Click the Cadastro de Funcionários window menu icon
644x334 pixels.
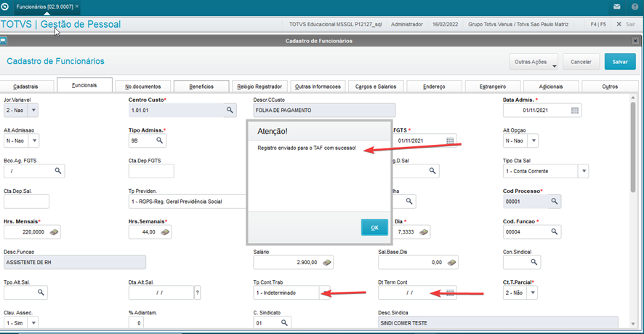[x=3, y=41]
